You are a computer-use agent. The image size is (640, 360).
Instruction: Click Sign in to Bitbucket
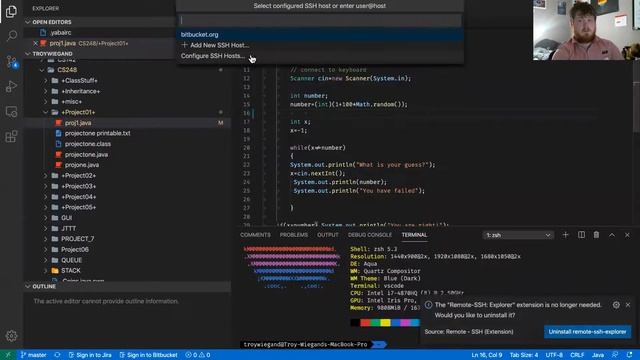[x=148, y=355]
